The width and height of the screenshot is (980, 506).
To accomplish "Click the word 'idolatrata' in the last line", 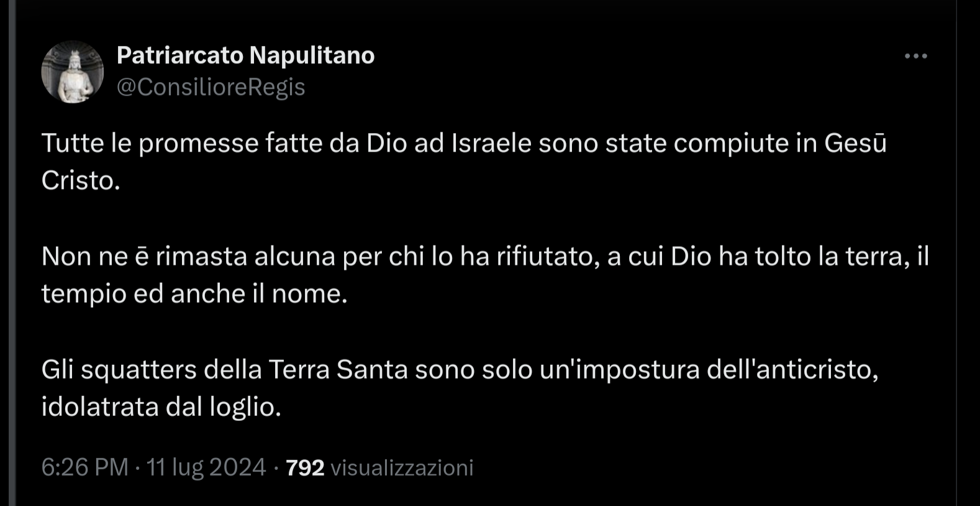I will [99, 407].
